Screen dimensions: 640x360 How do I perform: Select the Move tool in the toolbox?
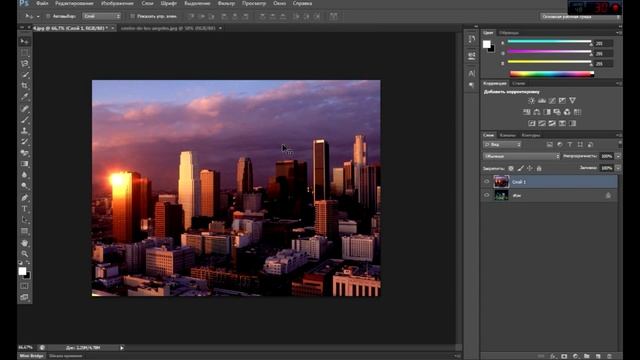coord(24,42)
